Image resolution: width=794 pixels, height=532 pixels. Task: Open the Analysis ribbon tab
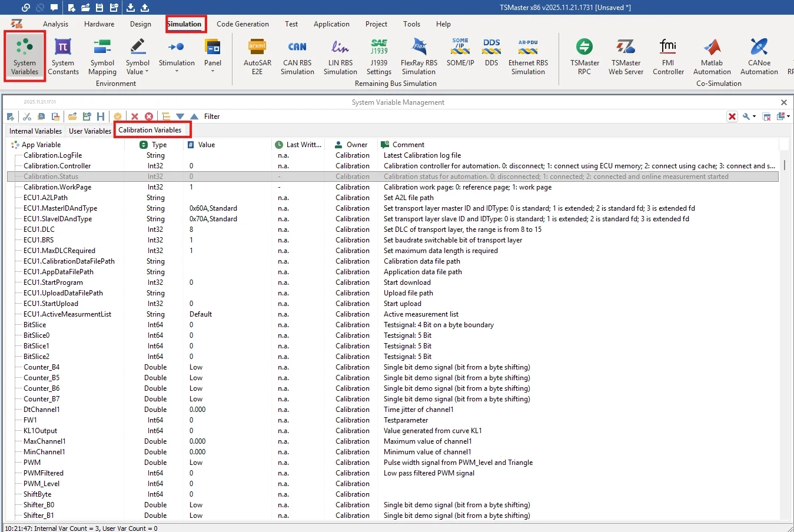55,24
